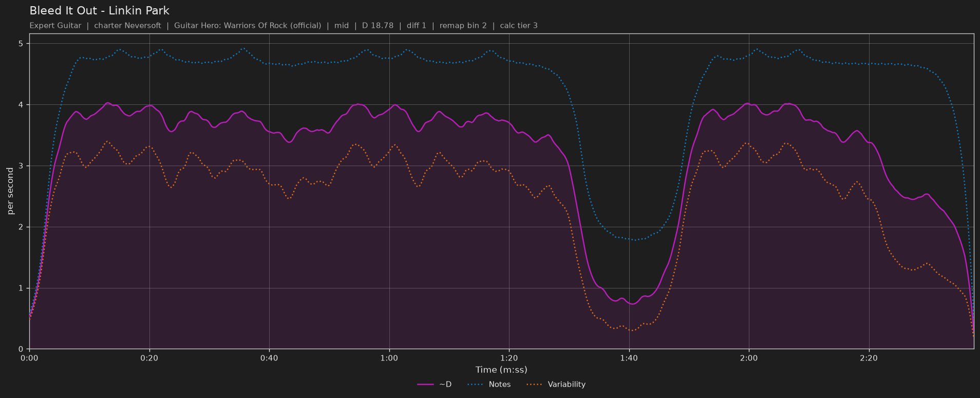The height and width of the screenshot is (398, 980).
Task: Select the "Expert Guitar" subtitle text
Action: click(55, 26)
